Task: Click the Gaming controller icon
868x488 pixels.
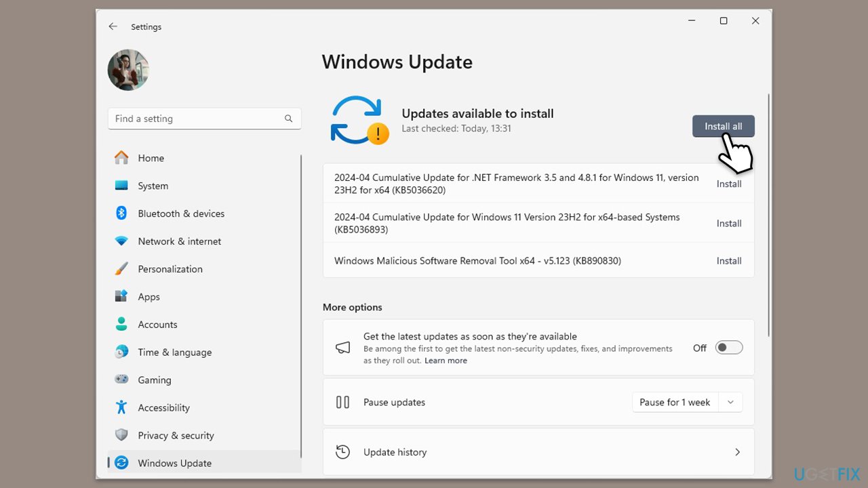Action: tap(121, 380)
